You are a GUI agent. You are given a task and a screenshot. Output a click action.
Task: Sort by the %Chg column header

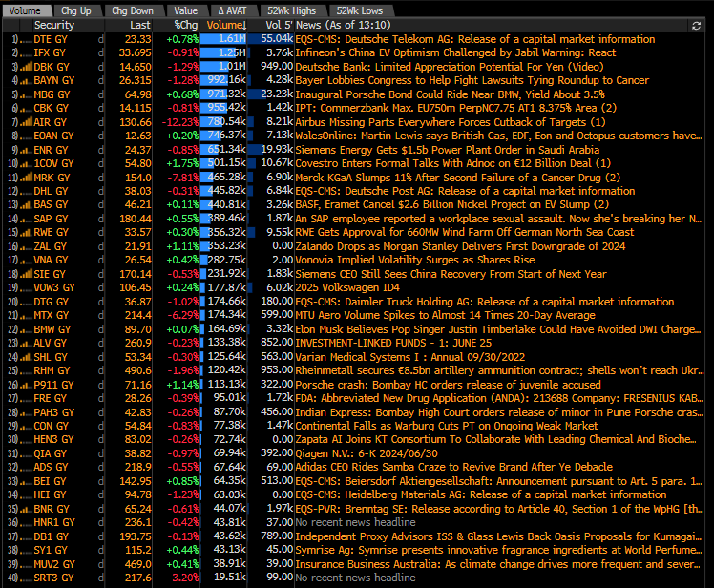pyautogui.click(x=185, y=25)
